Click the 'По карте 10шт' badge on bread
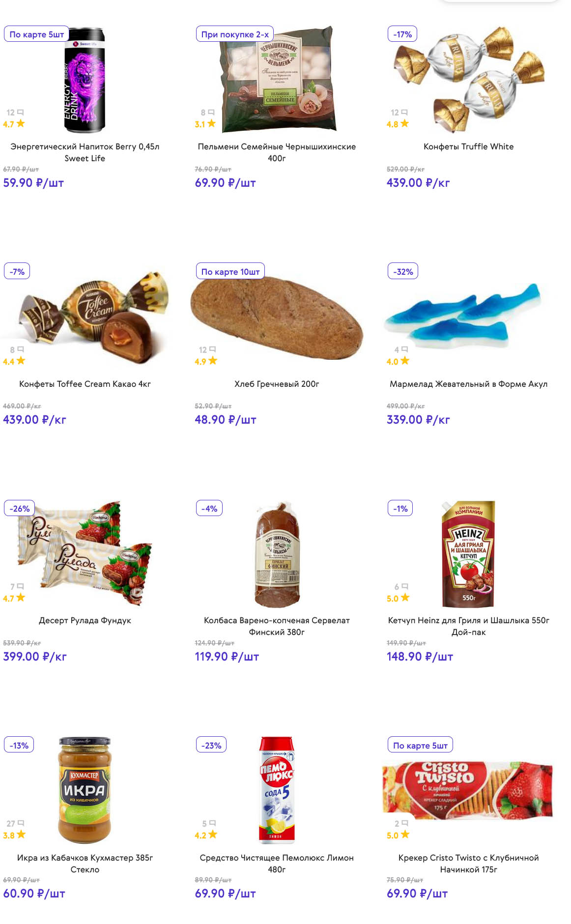571x924 pixels. coord(230,272)
